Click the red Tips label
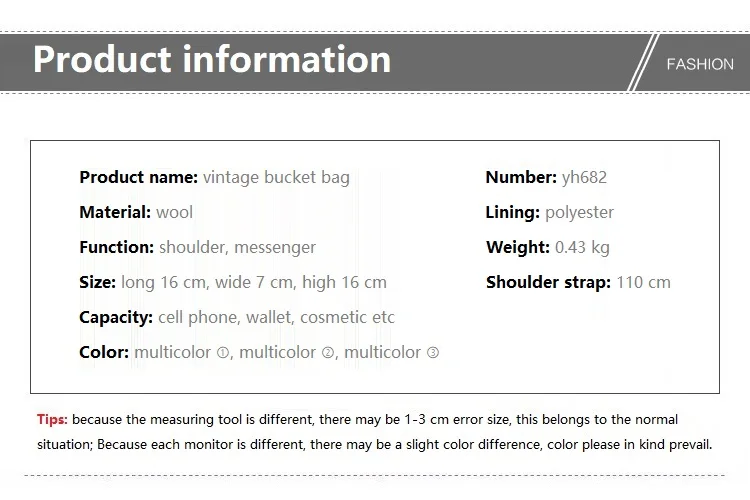This screenshot has width=750, height=500. click(x=52, y=419)
